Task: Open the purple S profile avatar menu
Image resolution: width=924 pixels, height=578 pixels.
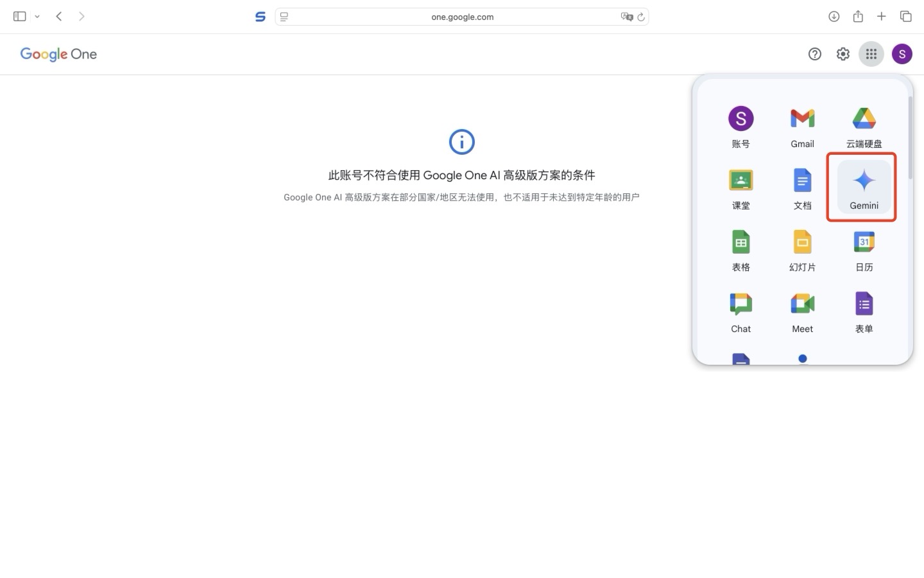Action: pyautogui.click(x=902, y=55)
